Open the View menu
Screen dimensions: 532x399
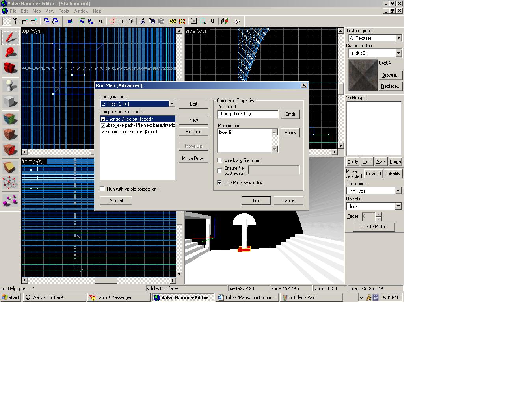click(50, 11)
